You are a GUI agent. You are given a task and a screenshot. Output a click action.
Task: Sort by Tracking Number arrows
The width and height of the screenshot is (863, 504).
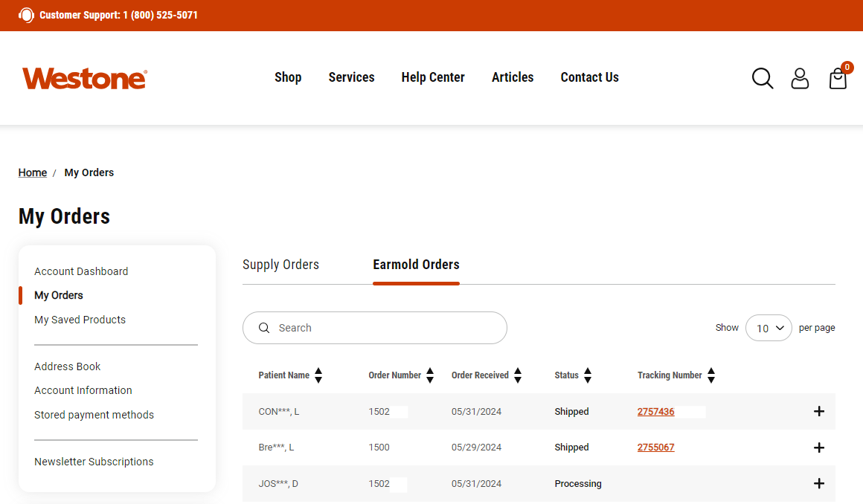711,375
